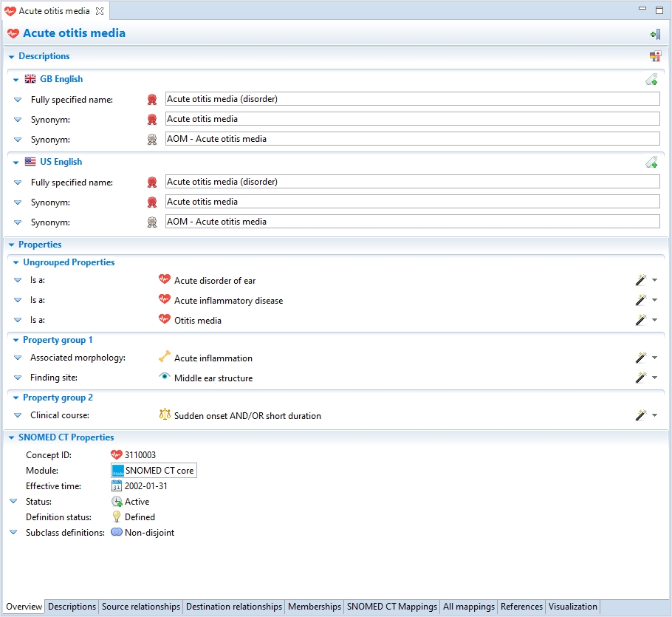Switch to the Source relationships tab
Image resolution: width=672 pixels, height=617 pixels.
(141, 607)
